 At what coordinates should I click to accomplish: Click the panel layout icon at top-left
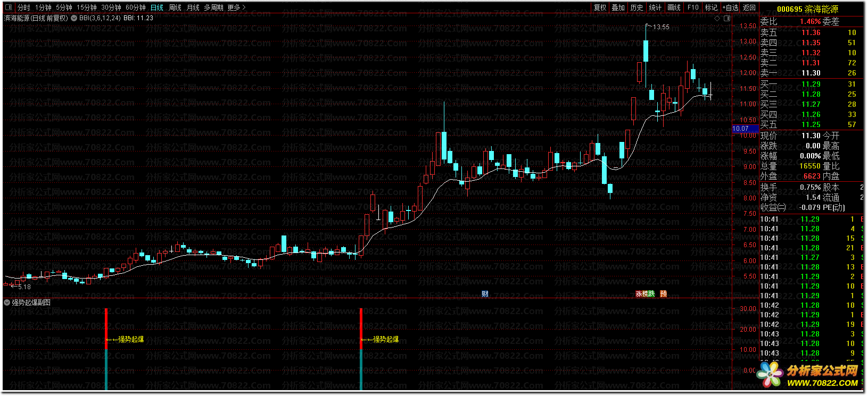tap(8, 7)
